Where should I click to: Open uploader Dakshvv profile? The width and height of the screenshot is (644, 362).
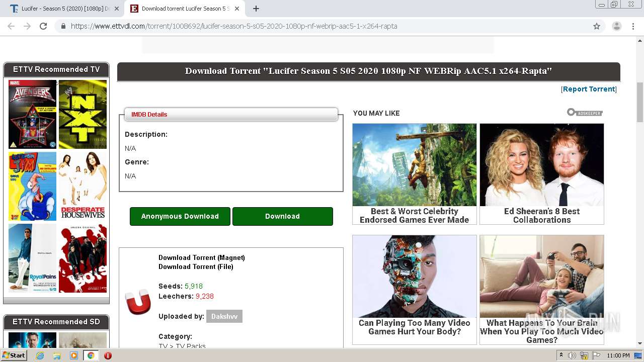coord(224,316)
